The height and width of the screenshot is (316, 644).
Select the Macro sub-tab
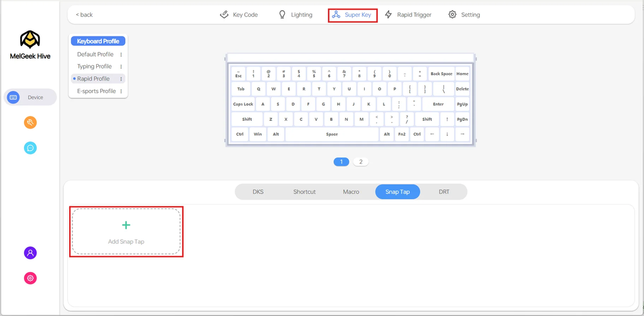pos(351,192)
